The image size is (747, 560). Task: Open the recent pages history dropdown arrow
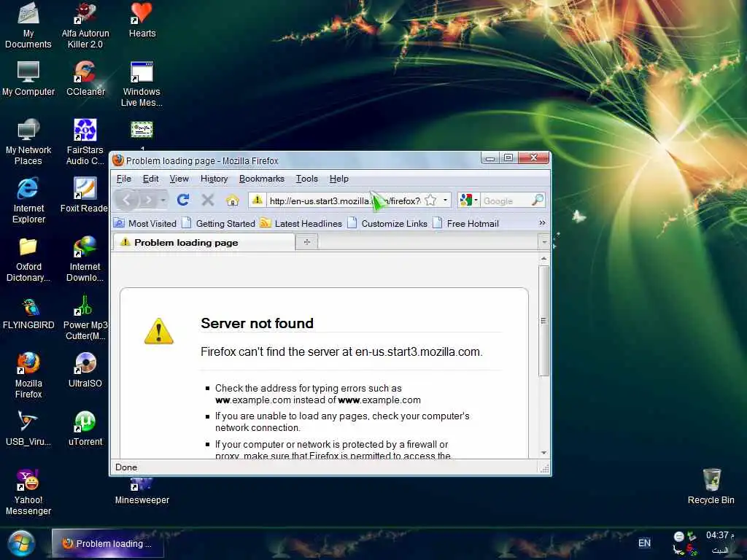tap(163, 200)
